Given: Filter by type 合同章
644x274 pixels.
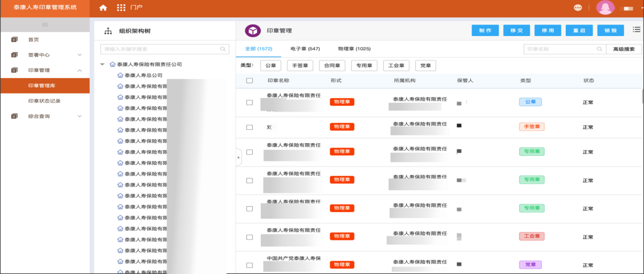Looking at the screenshot, I should 332,65.
